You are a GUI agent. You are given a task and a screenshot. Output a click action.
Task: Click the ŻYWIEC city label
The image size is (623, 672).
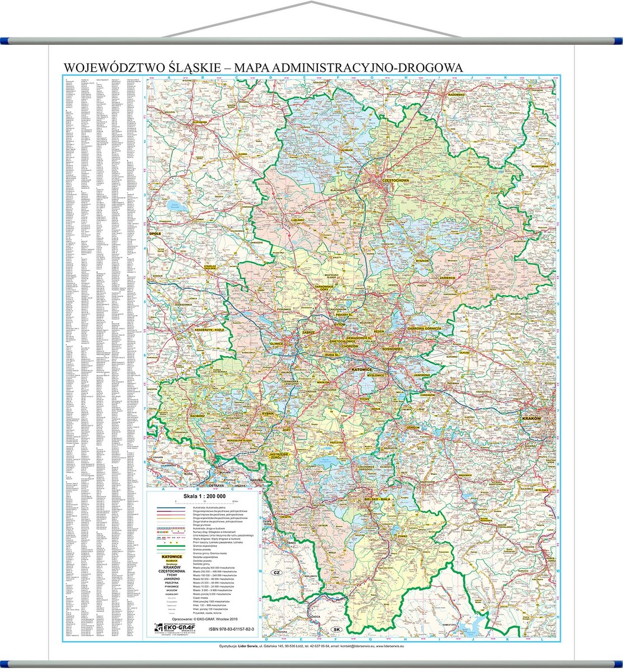pos(403,535)
